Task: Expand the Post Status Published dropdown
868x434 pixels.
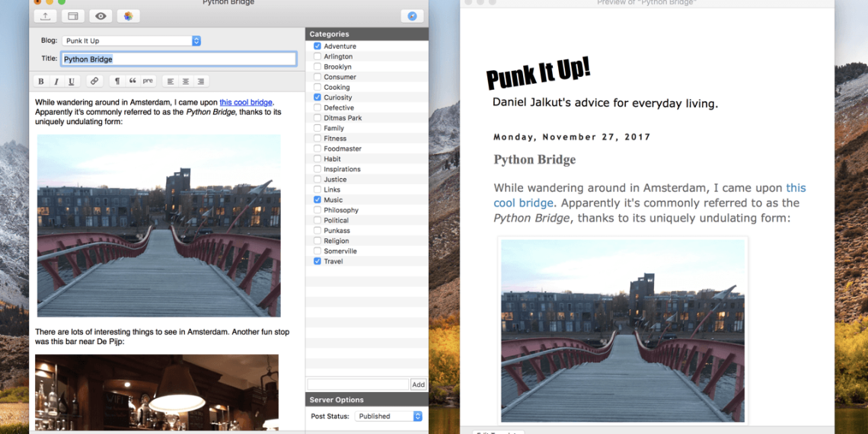Action: coord(389,416)
